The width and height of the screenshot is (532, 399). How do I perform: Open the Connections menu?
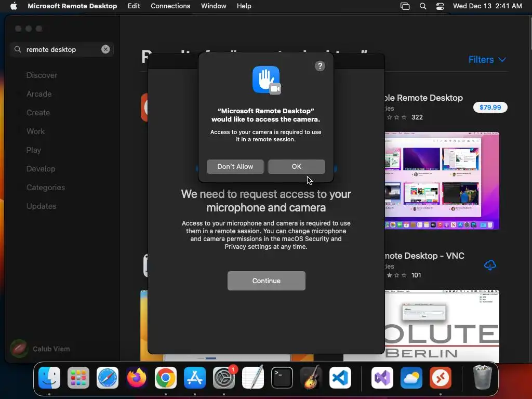click(170, 6)
